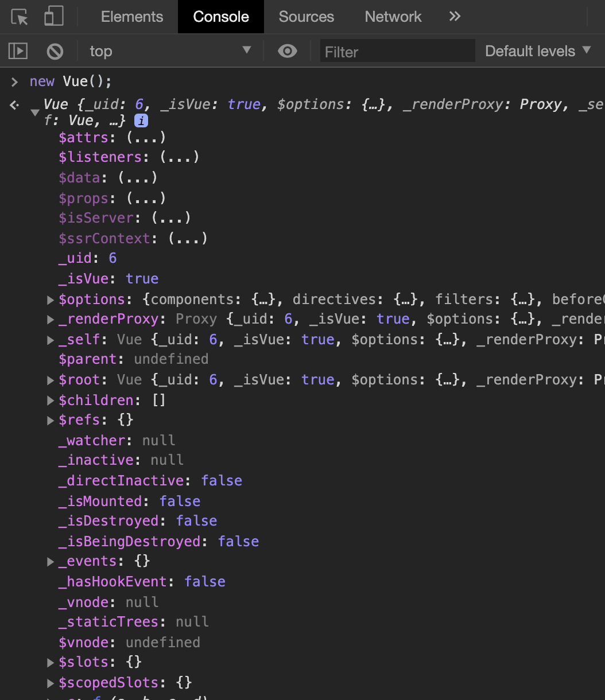Viewport: 605px width, 700px height.
Task: Expand the $refs object
Action: pos(51,420)
